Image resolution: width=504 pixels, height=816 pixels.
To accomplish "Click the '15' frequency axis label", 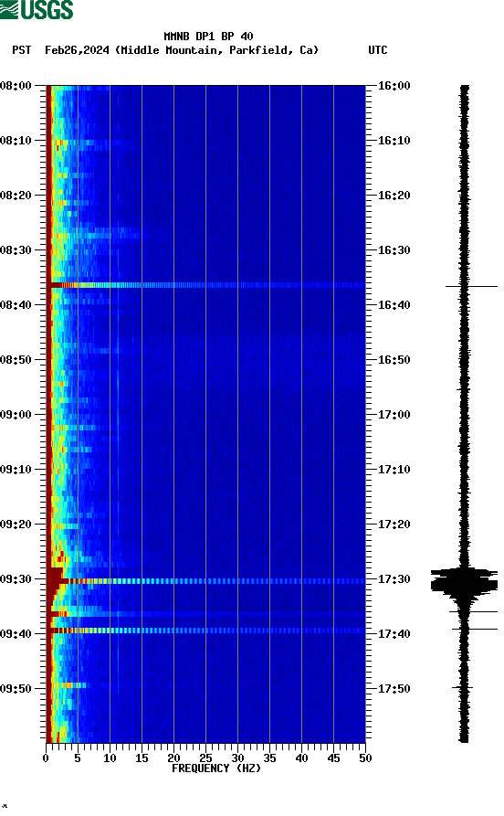I will (142, 758).
